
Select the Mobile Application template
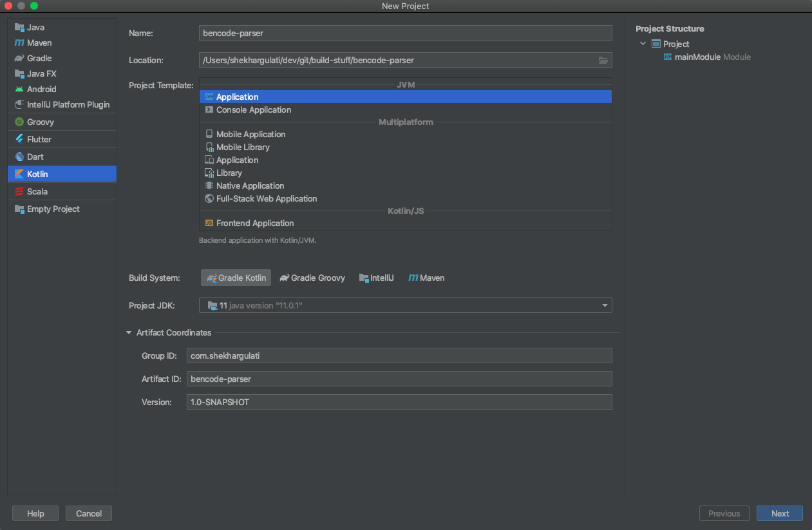[250, 134]
